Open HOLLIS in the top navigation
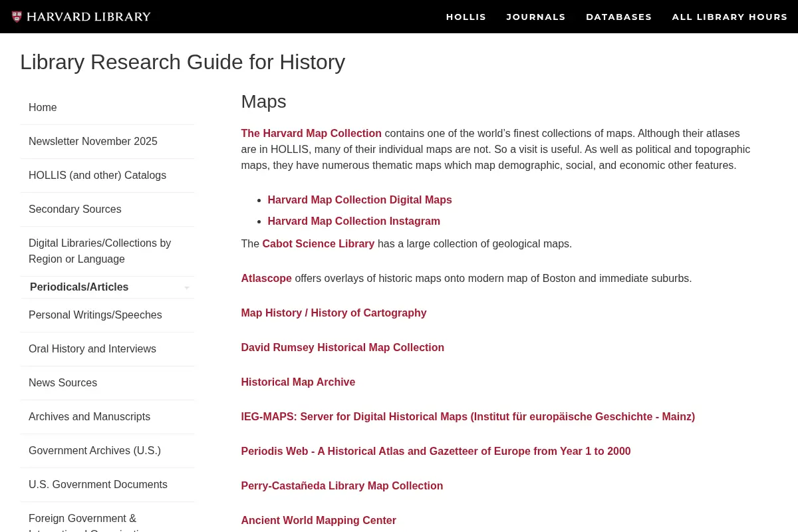 pyautogui.click(x=466, y=17)
